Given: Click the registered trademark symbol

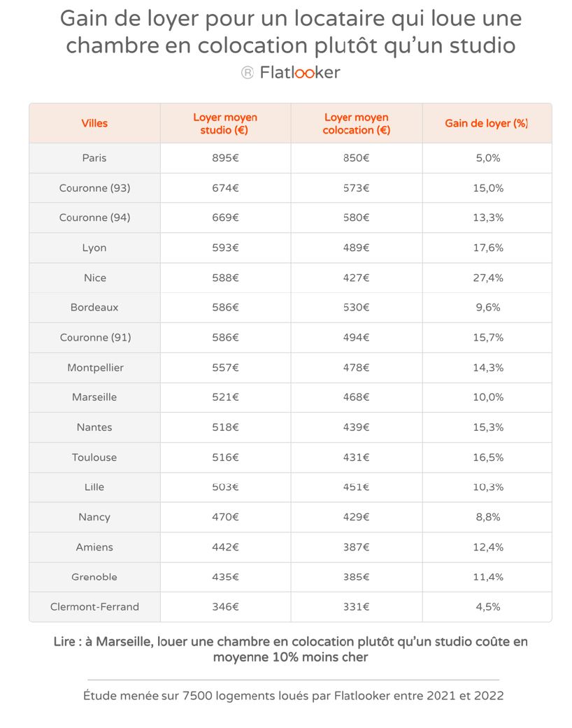Looking at the screenshot, I should [248, 73].
